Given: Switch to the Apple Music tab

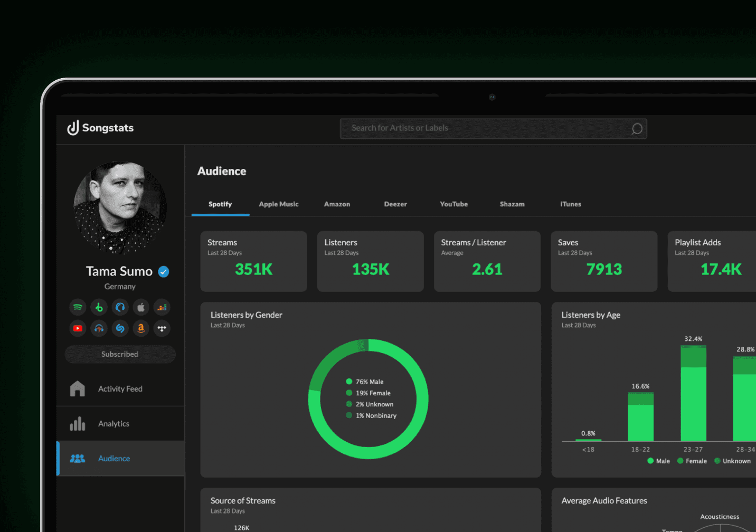Looking at the screenshot, I should coord(279,204).
